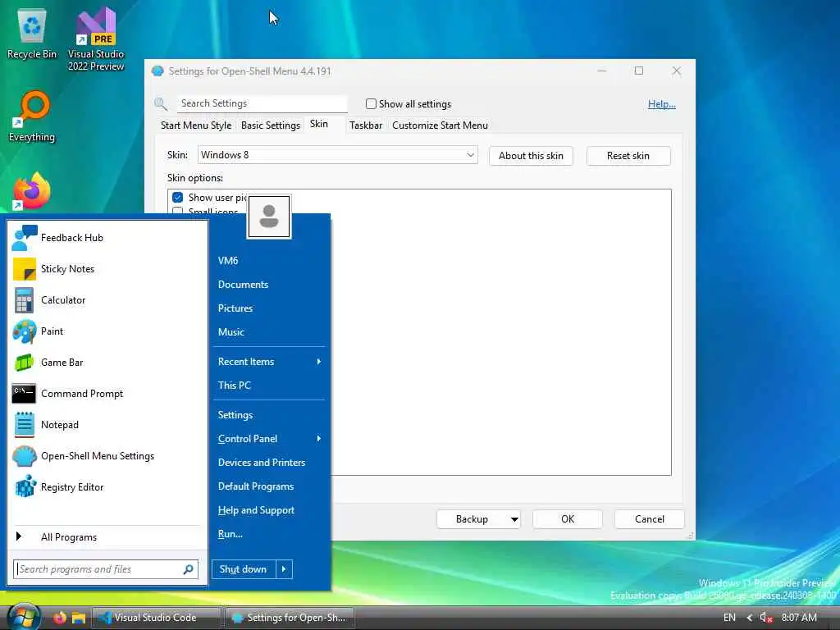
Task: Open Open-Shell Menu Settings entry
Action: (x=107, y=456)
